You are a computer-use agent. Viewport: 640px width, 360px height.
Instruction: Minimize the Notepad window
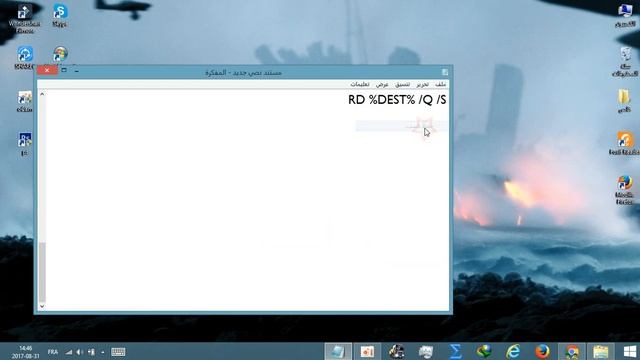pyautogui.click(x=76, y=71)
